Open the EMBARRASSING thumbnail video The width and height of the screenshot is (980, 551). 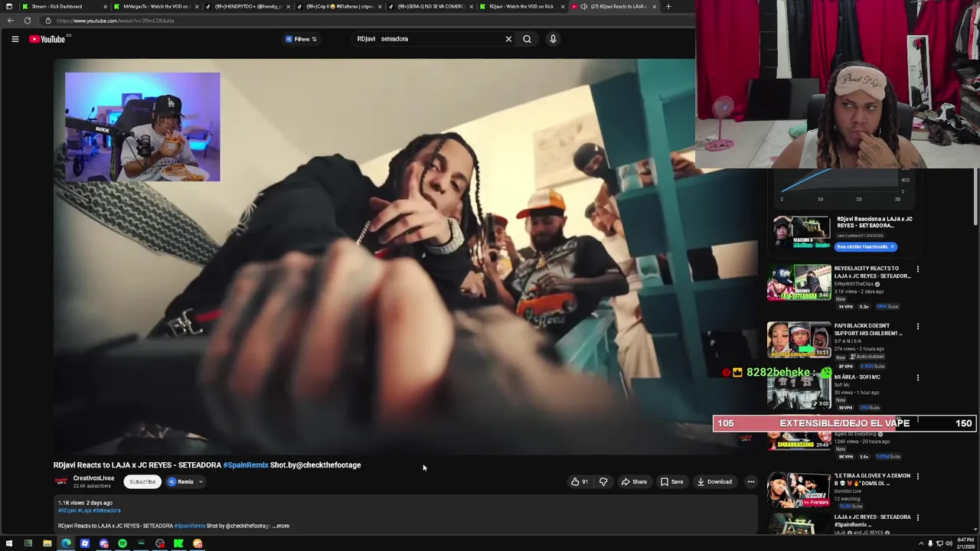coord(799,440)
